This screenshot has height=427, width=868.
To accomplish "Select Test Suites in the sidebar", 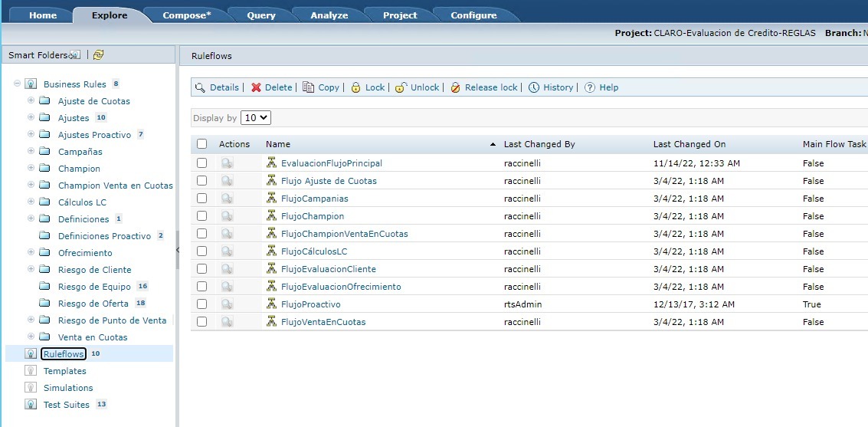I will point(66,405).
